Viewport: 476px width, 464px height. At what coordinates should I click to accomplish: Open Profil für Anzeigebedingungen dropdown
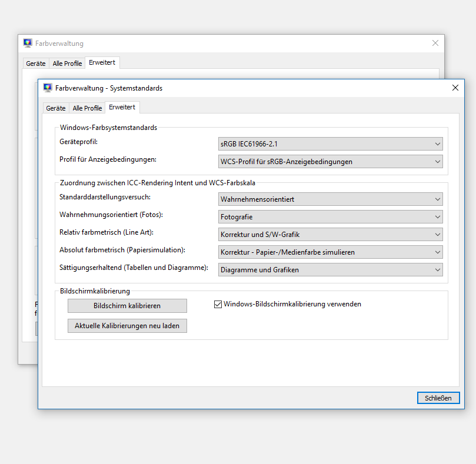[x=330, y=162]
